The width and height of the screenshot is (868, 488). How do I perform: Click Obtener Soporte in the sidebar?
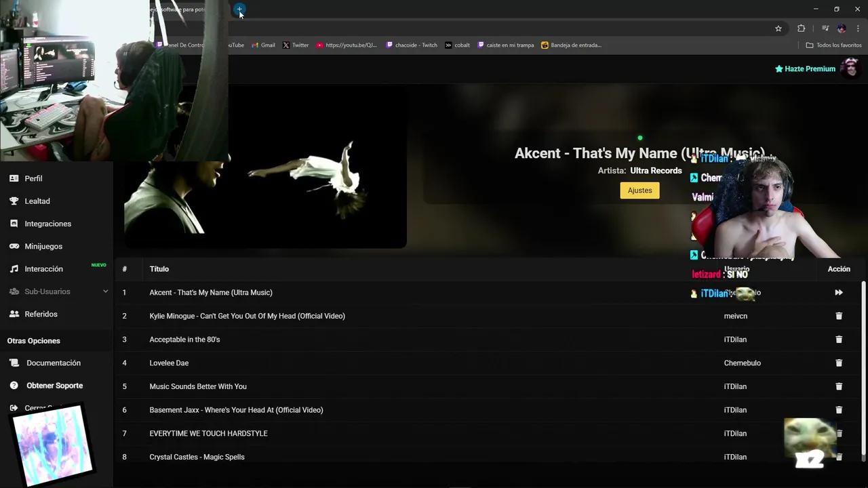click(55, 386)
